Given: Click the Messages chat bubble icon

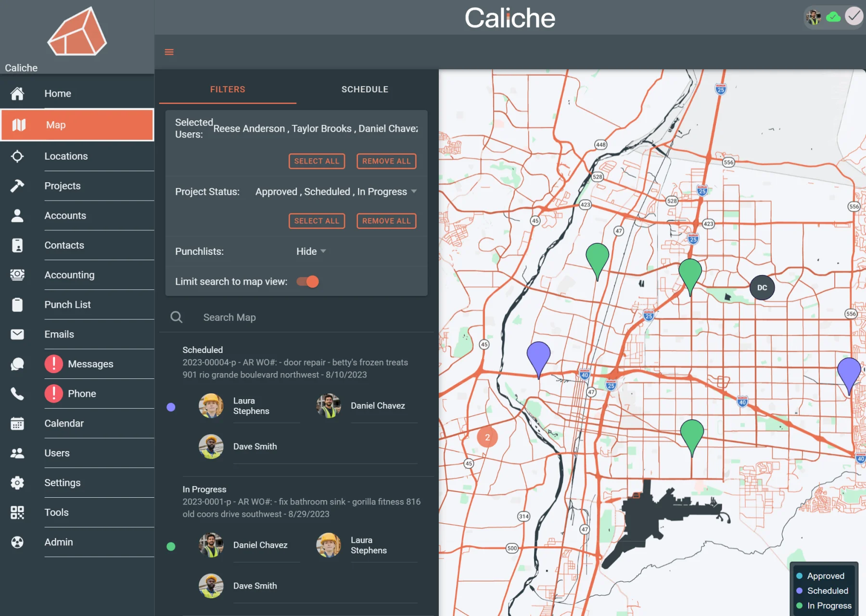Looking at the screenshot, I should pyautogui.click(x=17, y=364).
